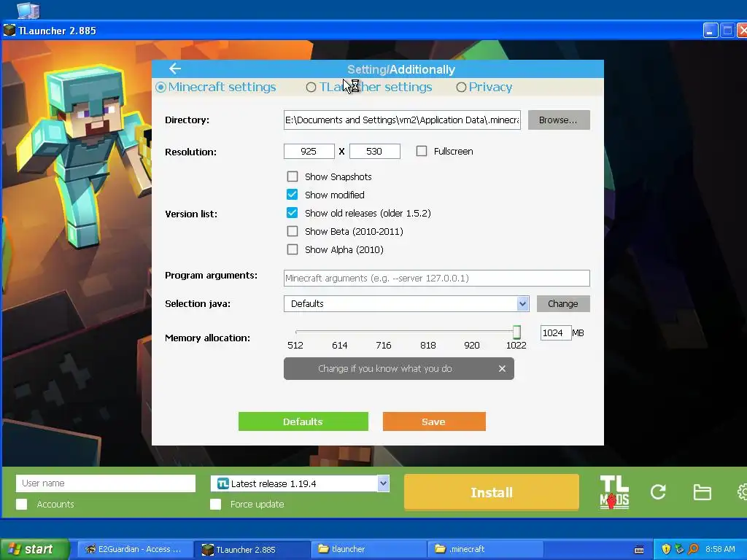Enable Show Beta (2010-2011) checkbox
Screen dimensions: 747x560
click(292, 231)
